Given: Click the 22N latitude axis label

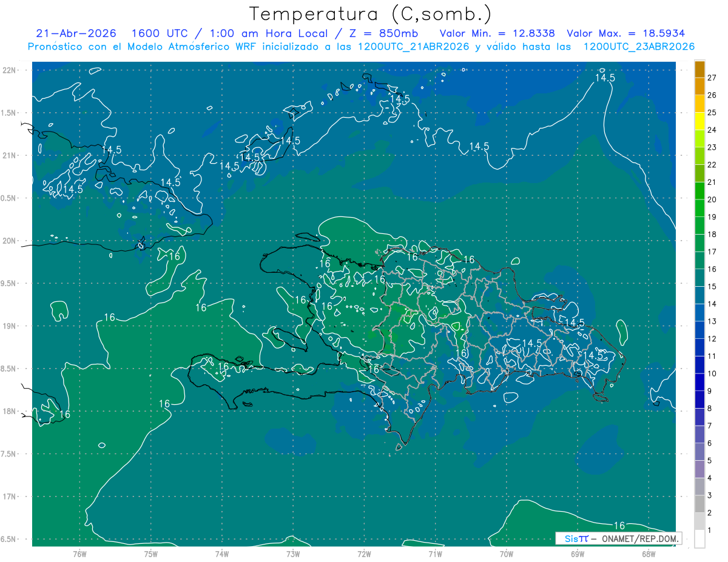Looking at the screenshot, I should 10,70.
